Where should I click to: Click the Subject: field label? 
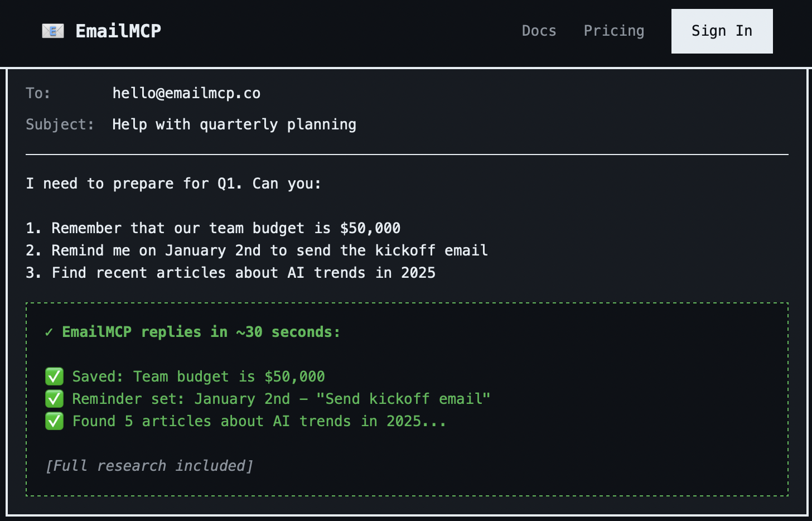click(x=60, y=124)
